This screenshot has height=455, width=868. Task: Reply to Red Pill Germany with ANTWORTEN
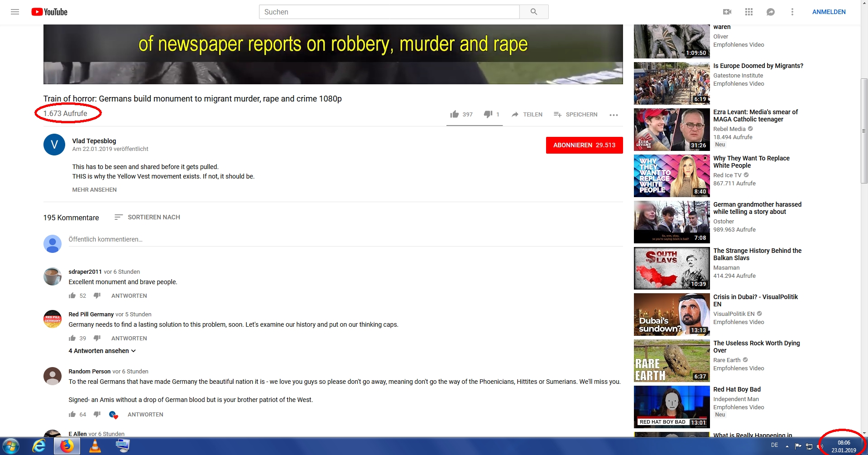129,338
